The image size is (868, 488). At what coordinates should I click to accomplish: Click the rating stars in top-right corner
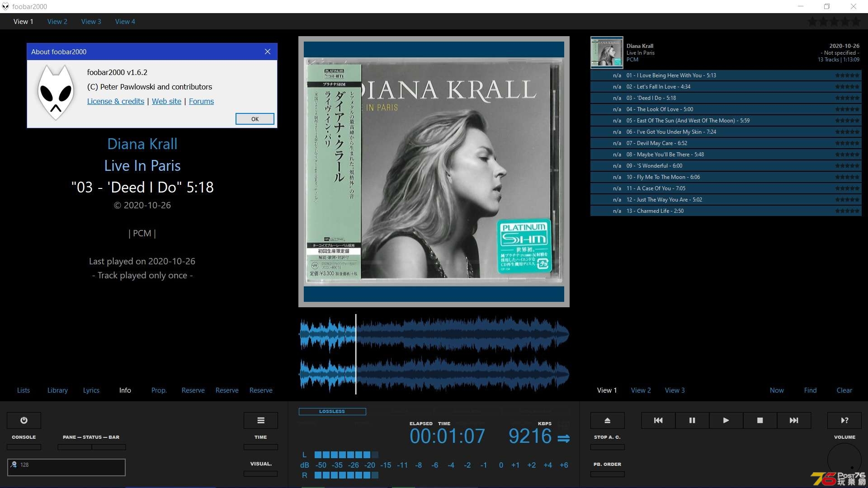point(834,21)
